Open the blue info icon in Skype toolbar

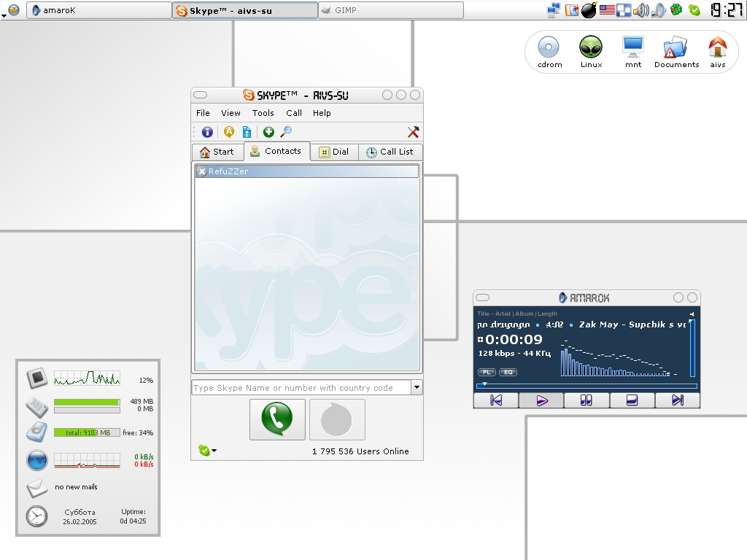pyautogui.click(x=207, y=132)
